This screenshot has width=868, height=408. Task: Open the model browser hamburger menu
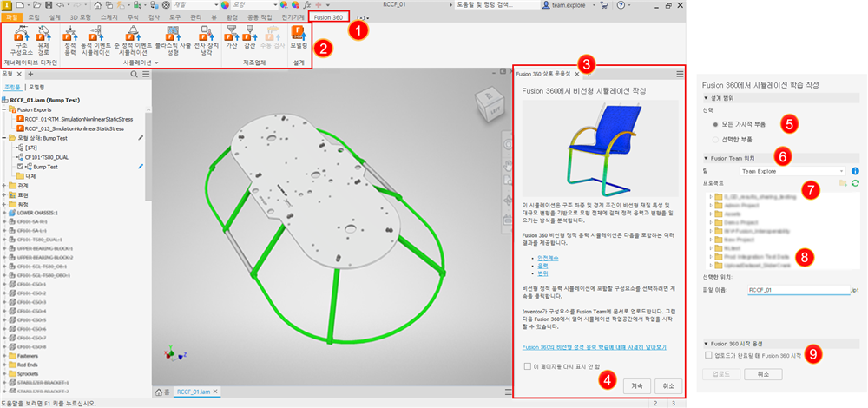(x=146, y=74)
